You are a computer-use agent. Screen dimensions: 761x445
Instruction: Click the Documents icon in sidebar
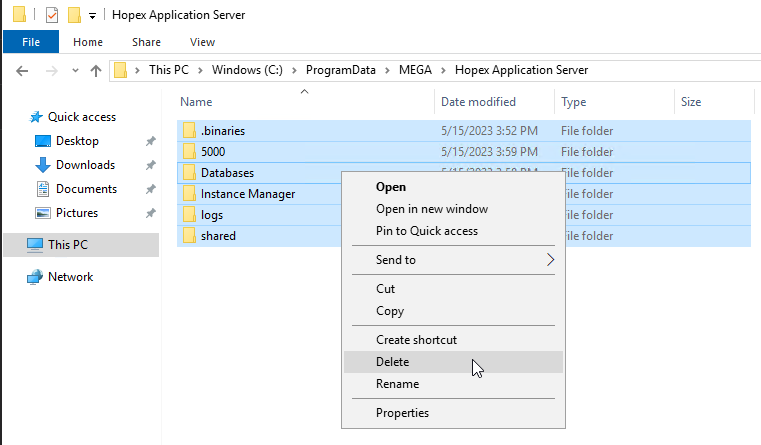pos(43,189)
